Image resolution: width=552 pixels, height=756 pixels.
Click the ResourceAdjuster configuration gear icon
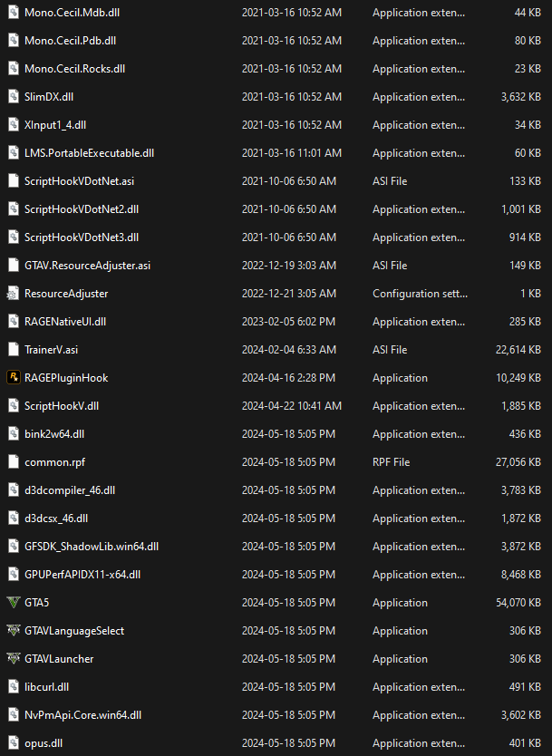pyautogui.click(x=13, y=293)
